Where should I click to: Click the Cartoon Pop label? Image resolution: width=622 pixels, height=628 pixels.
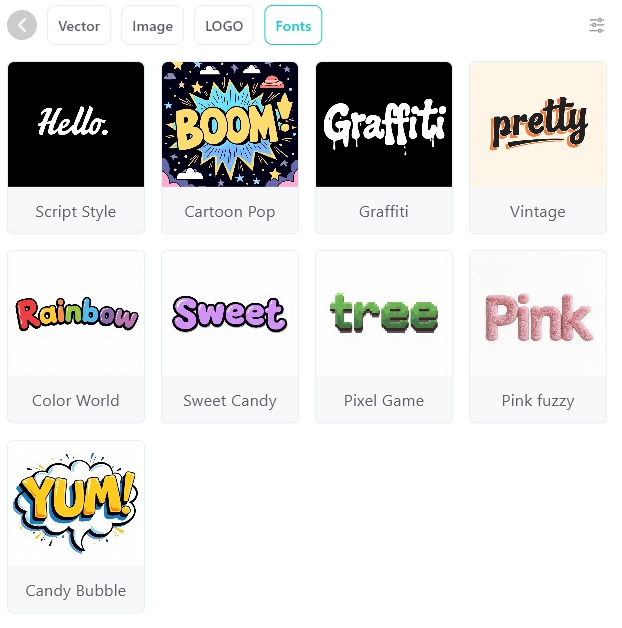tap(230, 212)
